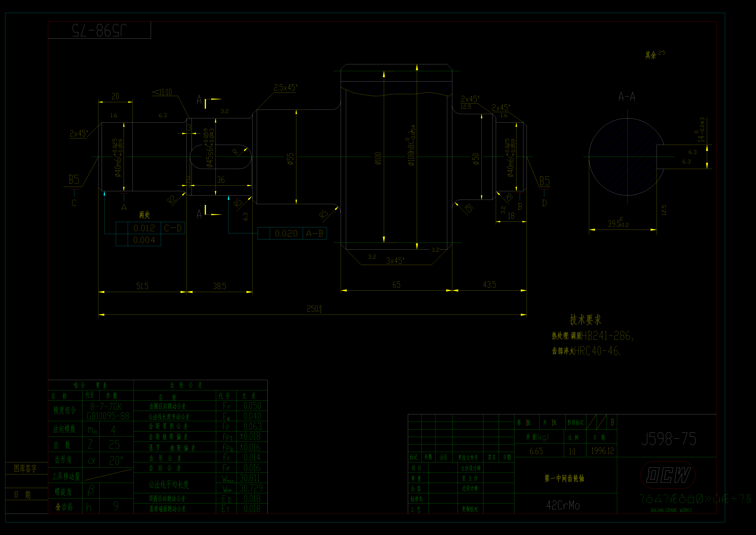Select the 齿形角 row label
The image size is (756, 535).
(x=63, y=459)
